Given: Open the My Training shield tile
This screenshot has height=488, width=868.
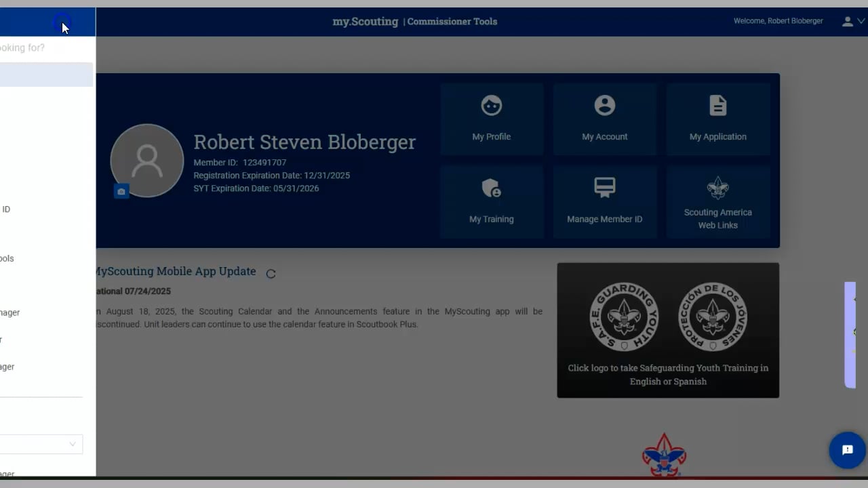Looking at the screenshot, I should point(492,201).
